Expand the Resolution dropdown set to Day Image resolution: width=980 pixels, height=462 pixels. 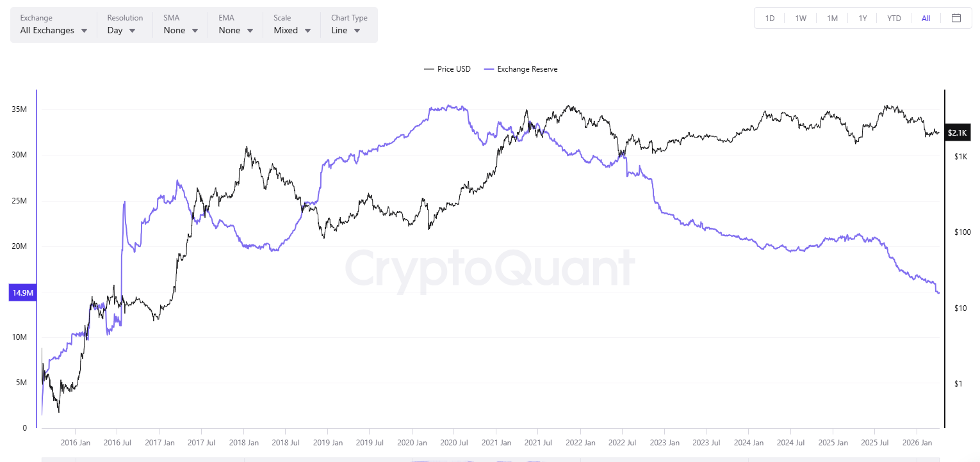(x=122, y=30)
